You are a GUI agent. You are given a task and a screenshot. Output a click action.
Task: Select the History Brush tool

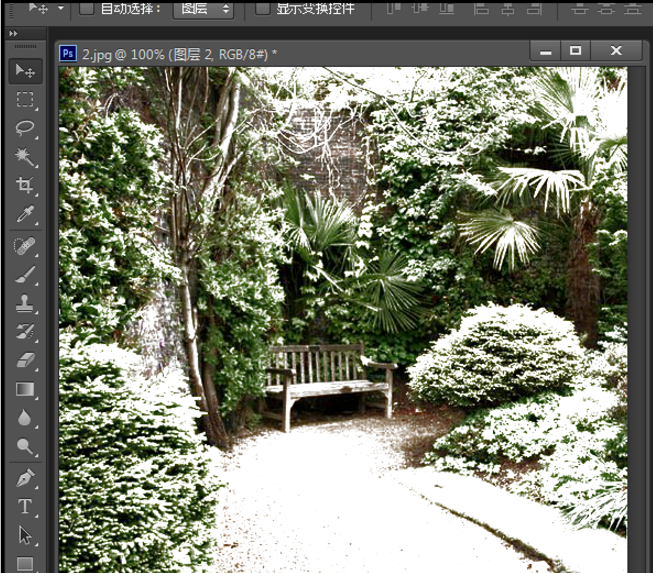(x=25, y=332)
